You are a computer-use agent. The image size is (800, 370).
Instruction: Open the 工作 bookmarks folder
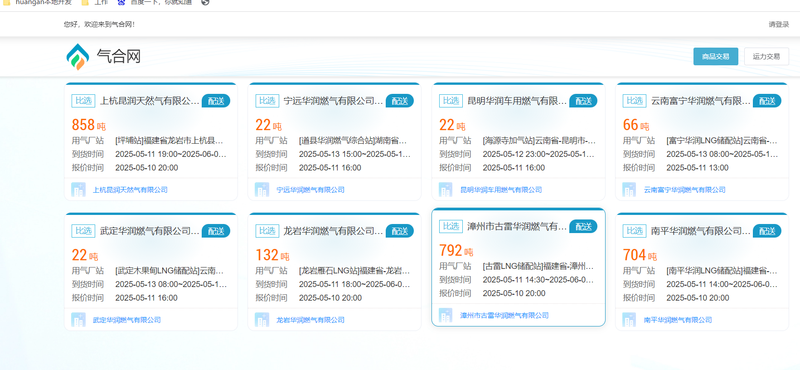95,2
